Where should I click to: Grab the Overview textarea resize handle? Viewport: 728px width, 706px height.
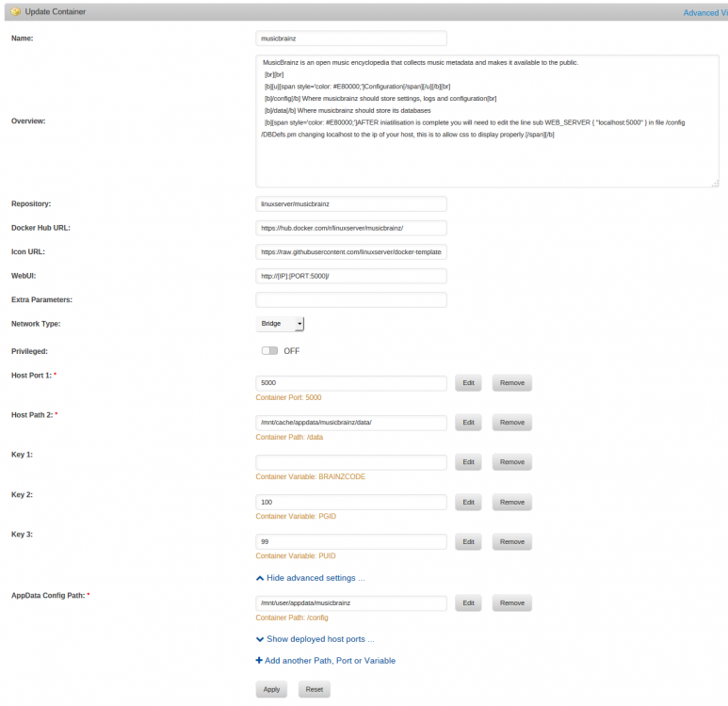(715, 184)
